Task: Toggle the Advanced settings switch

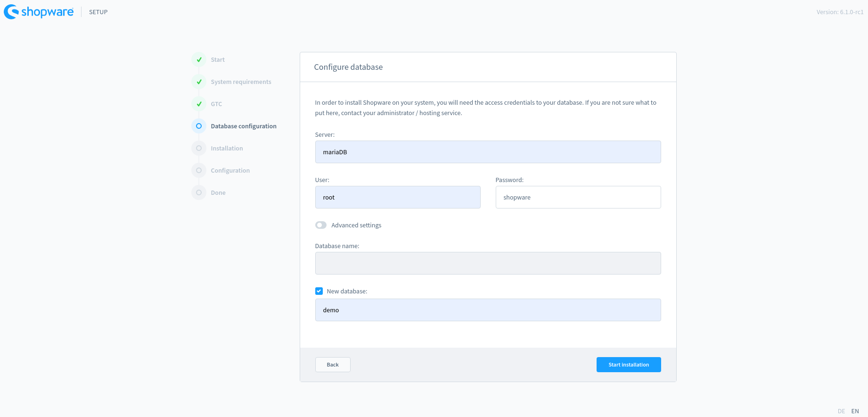Action: pyautogui.click(x=321, y=225)
